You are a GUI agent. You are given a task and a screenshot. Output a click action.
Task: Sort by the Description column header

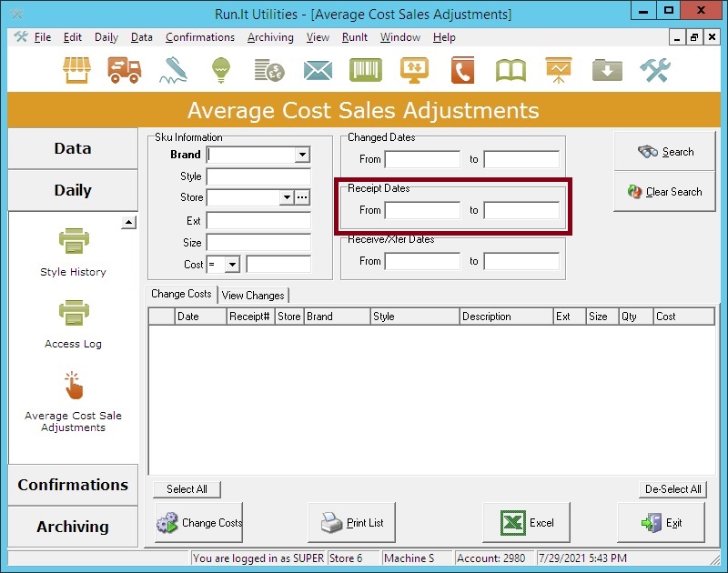pos(507,317)
